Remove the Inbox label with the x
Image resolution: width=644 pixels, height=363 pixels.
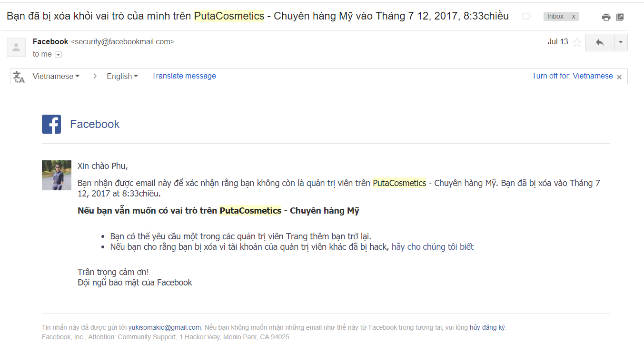pos(574,17)
